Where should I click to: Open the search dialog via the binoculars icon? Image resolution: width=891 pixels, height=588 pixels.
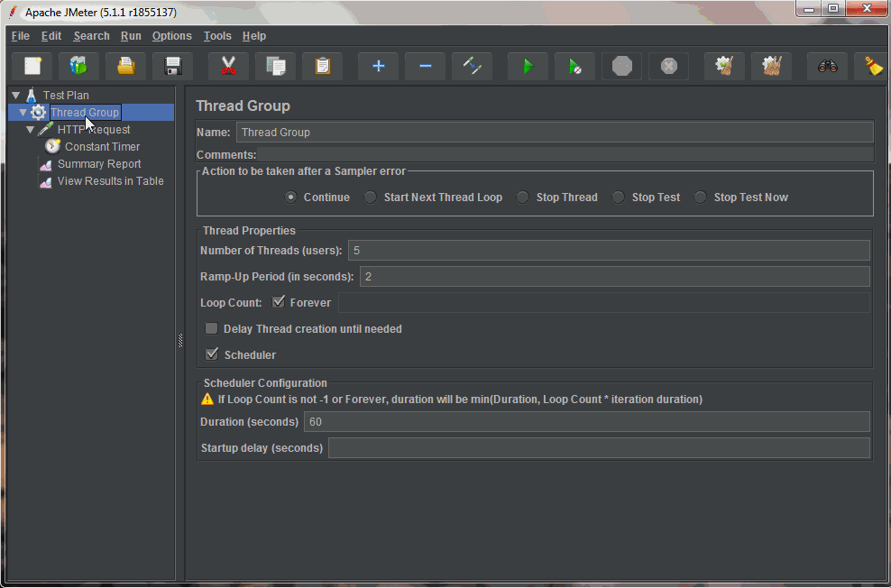pyautogui.click(x=827, y=65)
